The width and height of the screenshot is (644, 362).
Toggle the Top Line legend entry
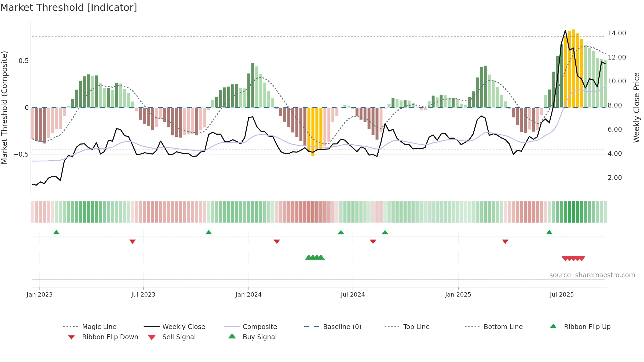(407, 327)
